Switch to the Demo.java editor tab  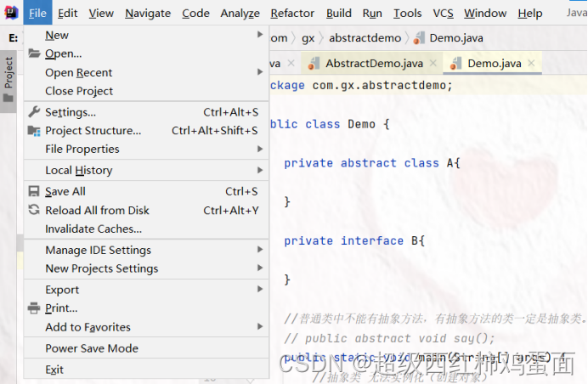tap(492, 64)
